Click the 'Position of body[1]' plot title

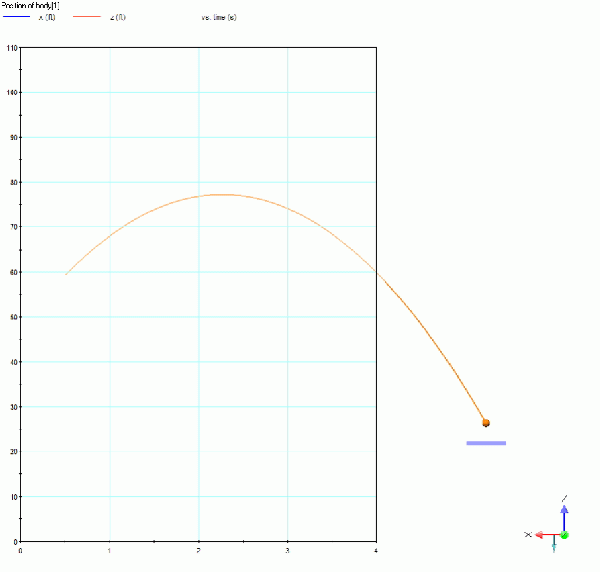[31, 6]
